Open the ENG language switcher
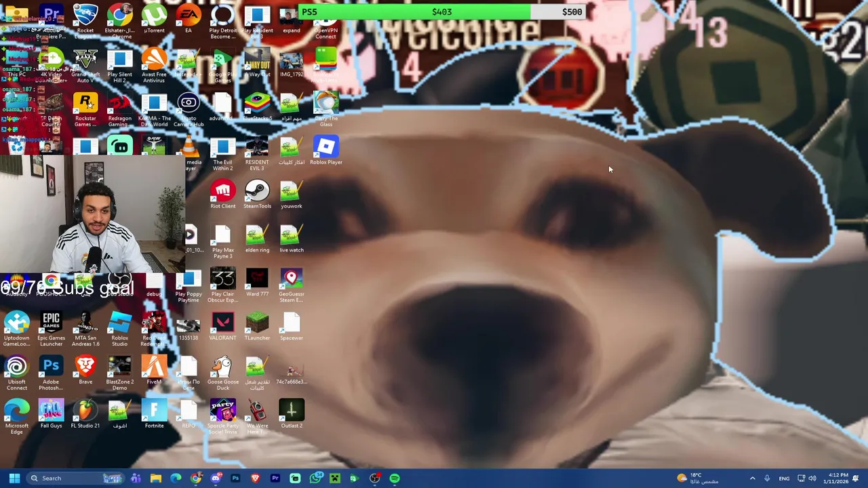Screen dimensions: 868x488 click(x=784, y=479)
